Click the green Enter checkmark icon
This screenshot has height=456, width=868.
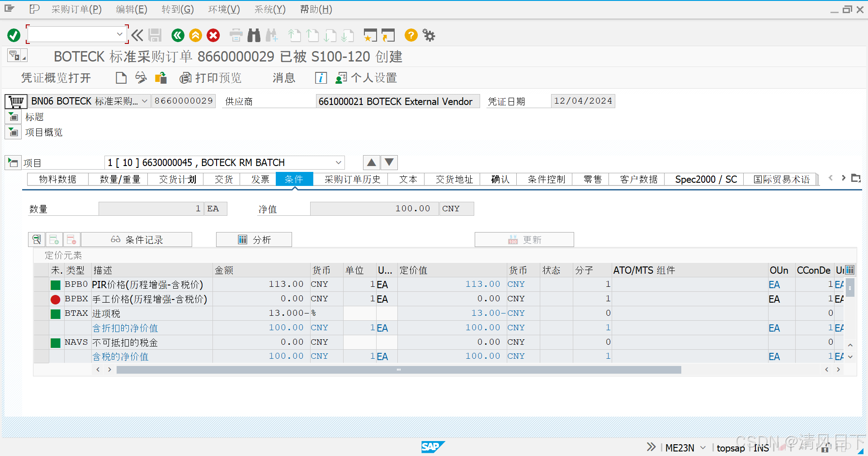point(14,35)
